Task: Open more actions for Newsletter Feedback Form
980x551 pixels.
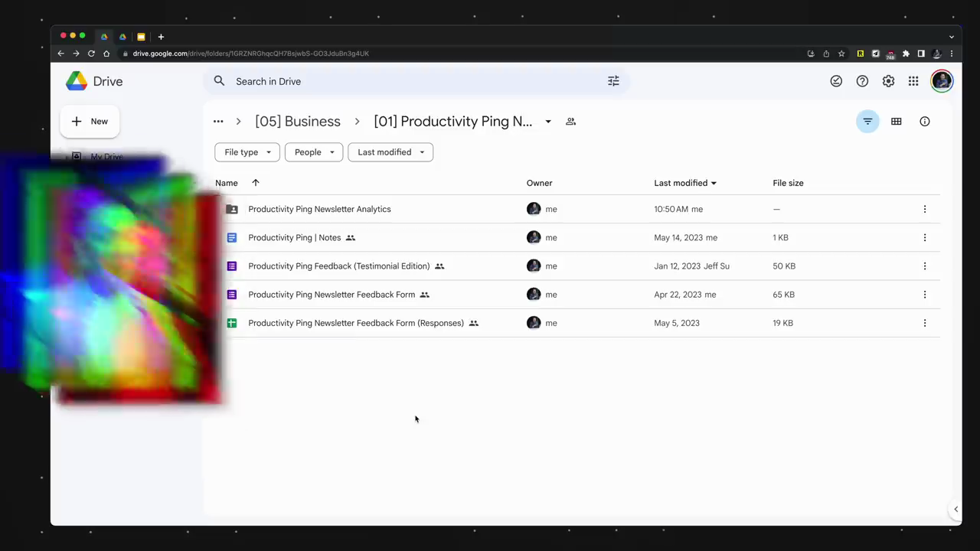Action: 924,295
